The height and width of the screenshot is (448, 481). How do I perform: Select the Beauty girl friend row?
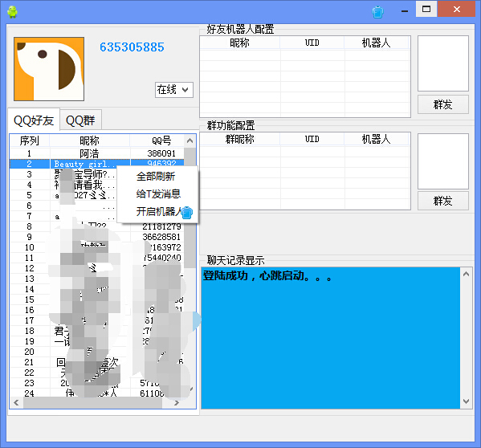(x=97, y=164)
